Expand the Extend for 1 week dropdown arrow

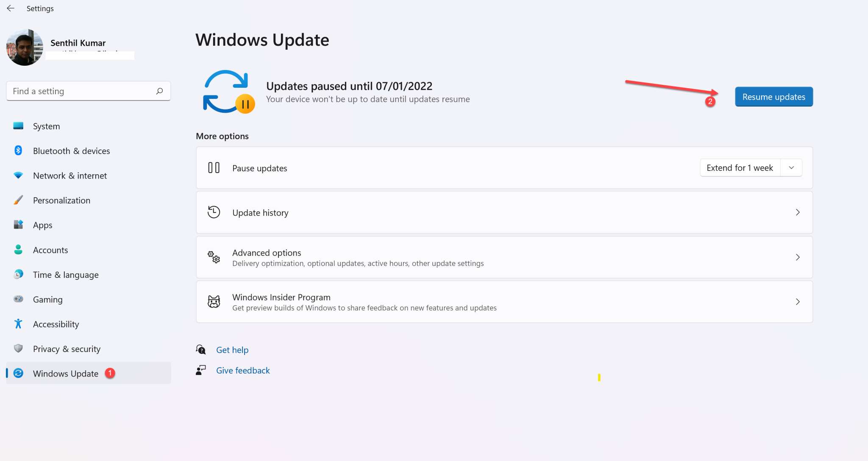point(791,168)
